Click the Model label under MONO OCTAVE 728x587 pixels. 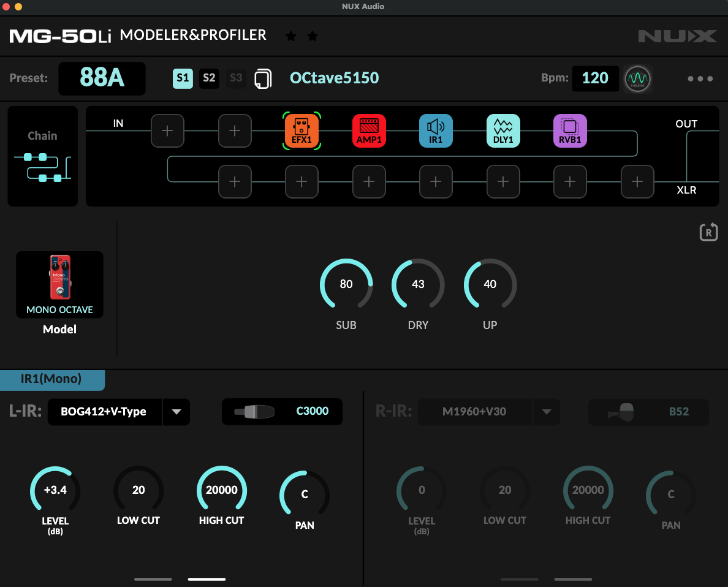[x=59, y=329]
